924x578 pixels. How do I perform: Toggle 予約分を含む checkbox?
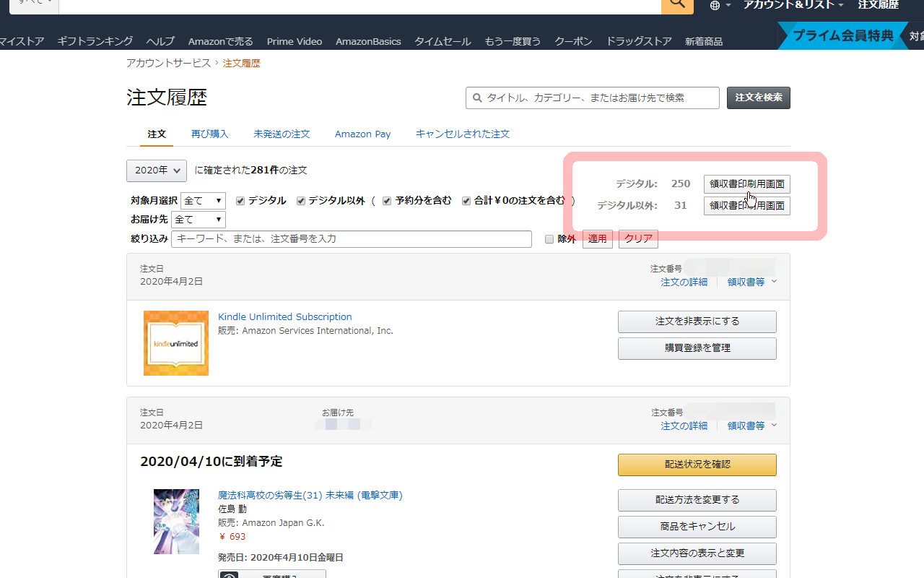387,201
